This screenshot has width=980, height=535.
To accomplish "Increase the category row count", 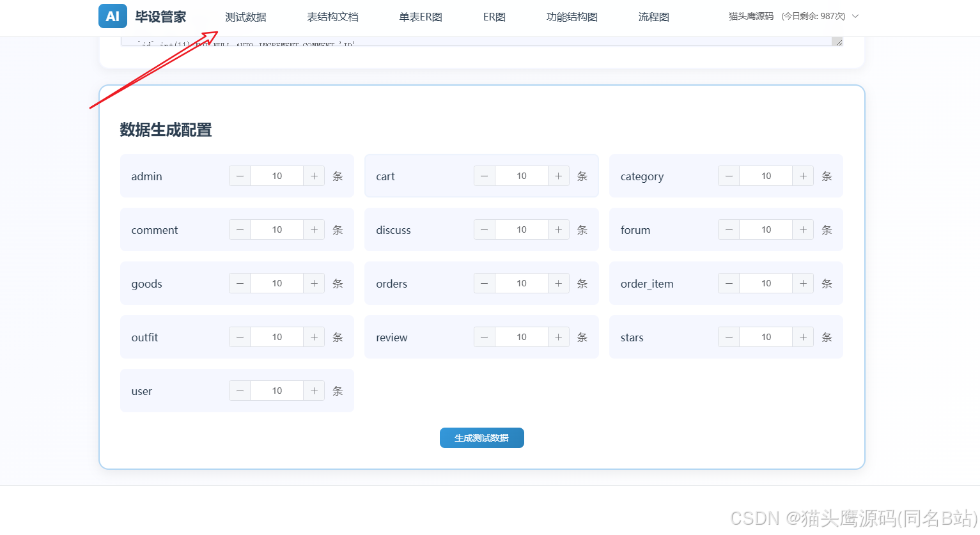I will pyautogui.click(x=803, y=176).
